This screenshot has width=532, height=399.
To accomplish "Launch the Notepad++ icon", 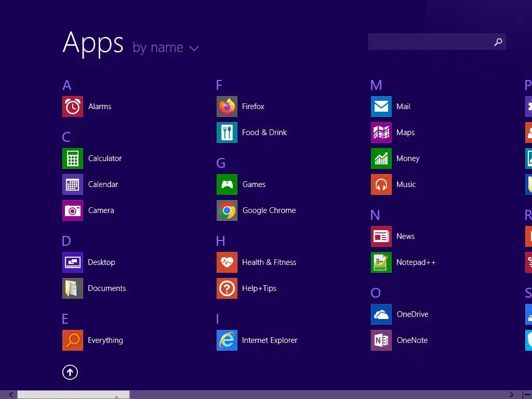I will (381, 262).
